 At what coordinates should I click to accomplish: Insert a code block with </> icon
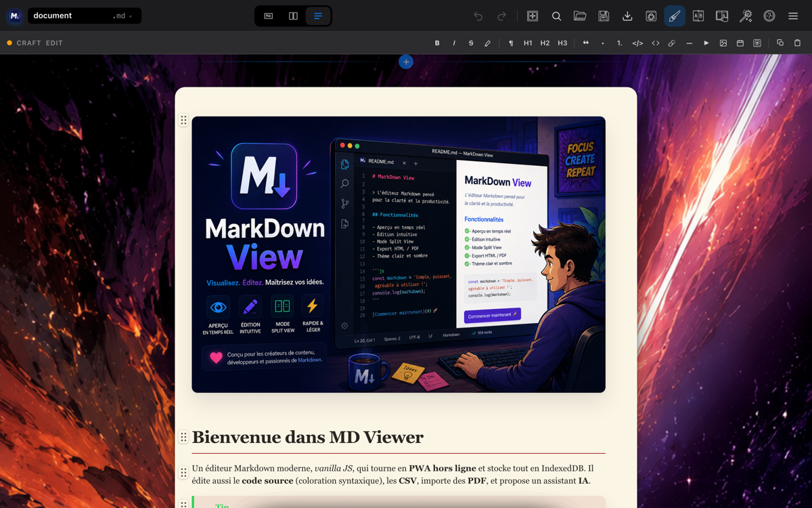637,43
